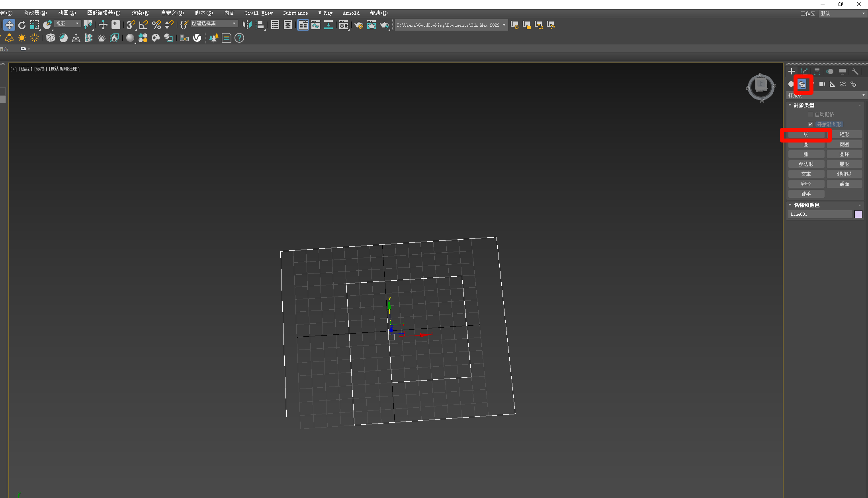Open the Curve Editor toolbar icon
Screen dimensions: 868x498
[x=316, y=25]
